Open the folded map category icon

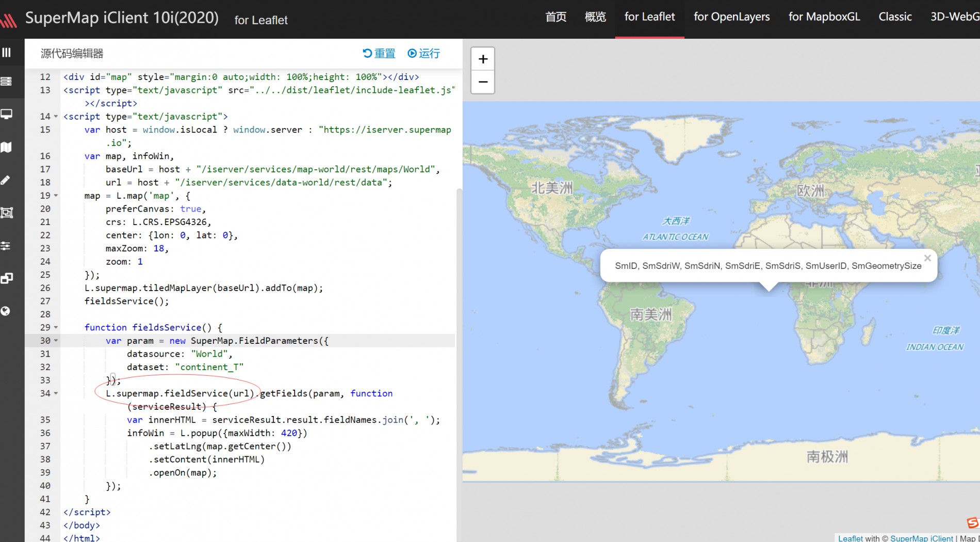click(x=6, y=147)
